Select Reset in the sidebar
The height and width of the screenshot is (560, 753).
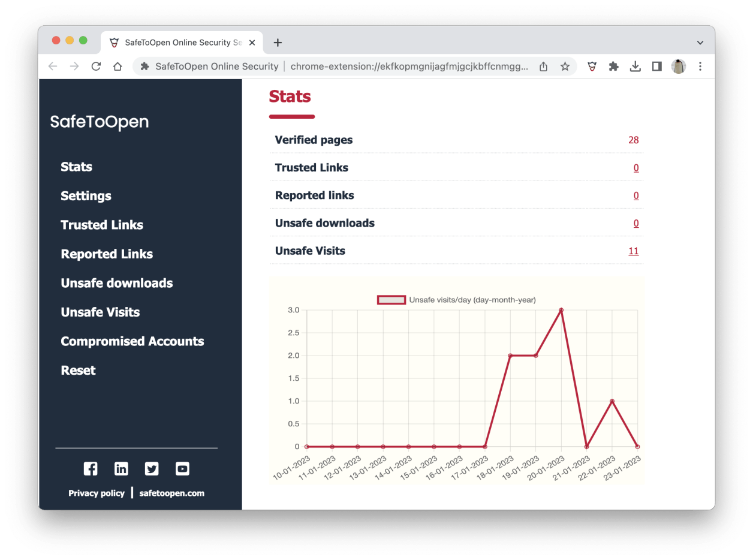(x=79, y=371)
